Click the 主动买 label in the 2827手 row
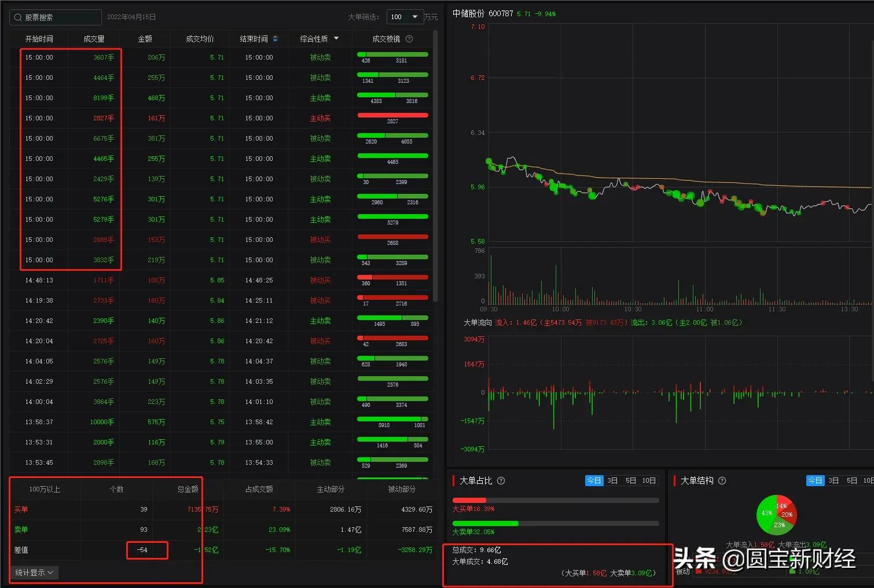The image size is (874, 588). (x=320, y=118)
